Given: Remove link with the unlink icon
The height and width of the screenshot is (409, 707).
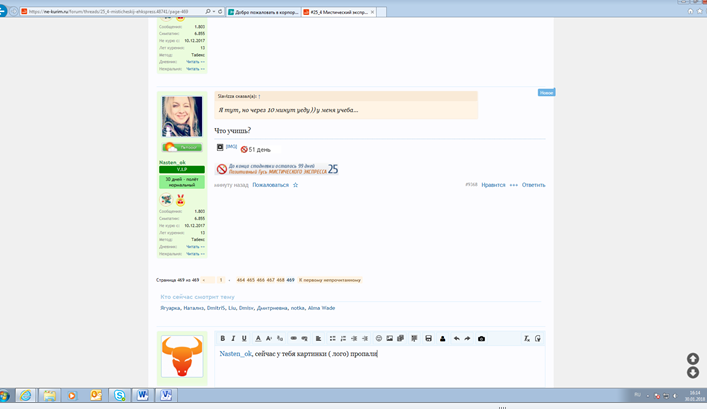Looking at the screenshot, I should 304,338.
